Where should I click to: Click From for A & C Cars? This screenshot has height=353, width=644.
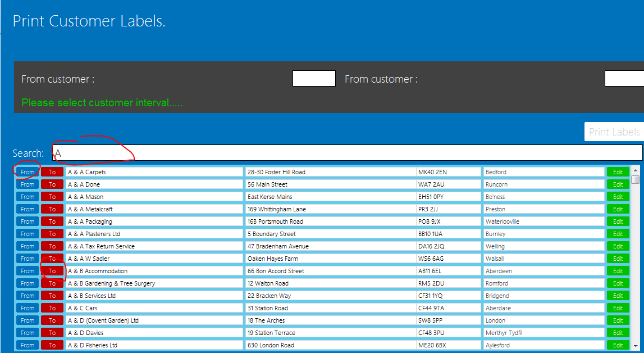tap(28, 308)
